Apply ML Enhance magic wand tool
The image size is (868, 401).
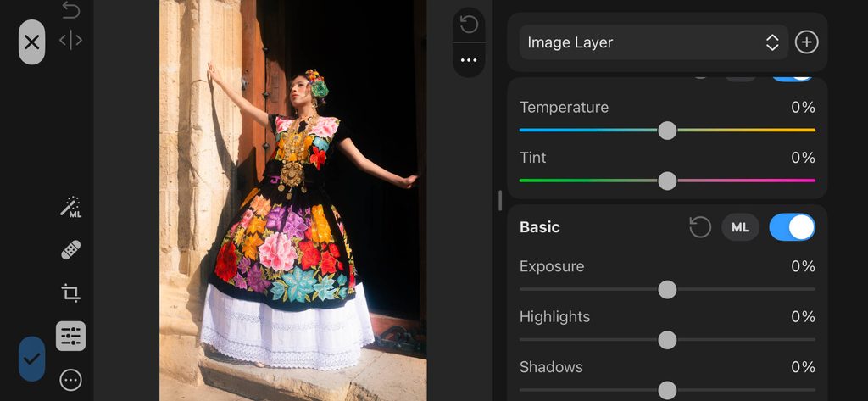point(71,207)
